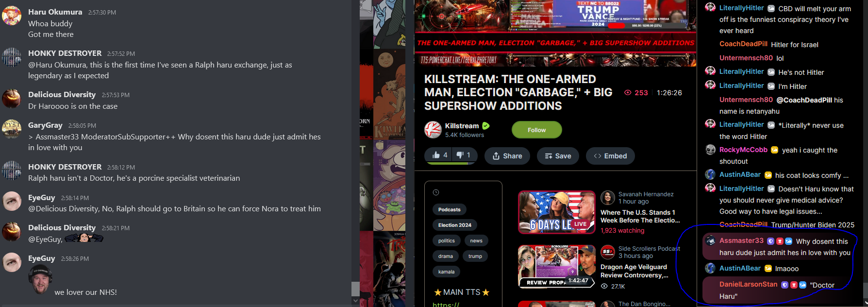Image resolution: width=868 pixels, height=307 pixels.
Task: Select the Podcasts tag
Action: (x=449, y=209)
